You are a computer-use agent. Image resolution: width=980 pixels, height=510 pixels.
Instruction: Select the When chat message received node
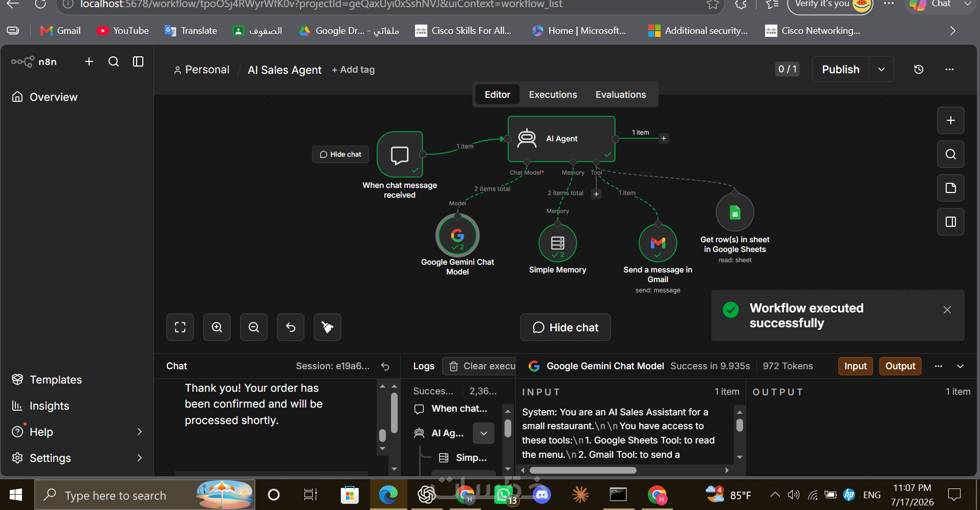(x=400, y=154)
